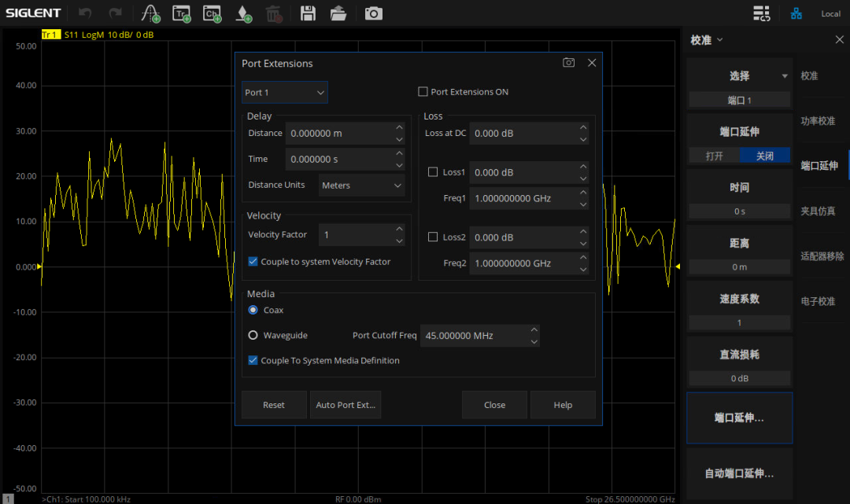
Task: Click the Reset button
Action: tap(274, 405)
